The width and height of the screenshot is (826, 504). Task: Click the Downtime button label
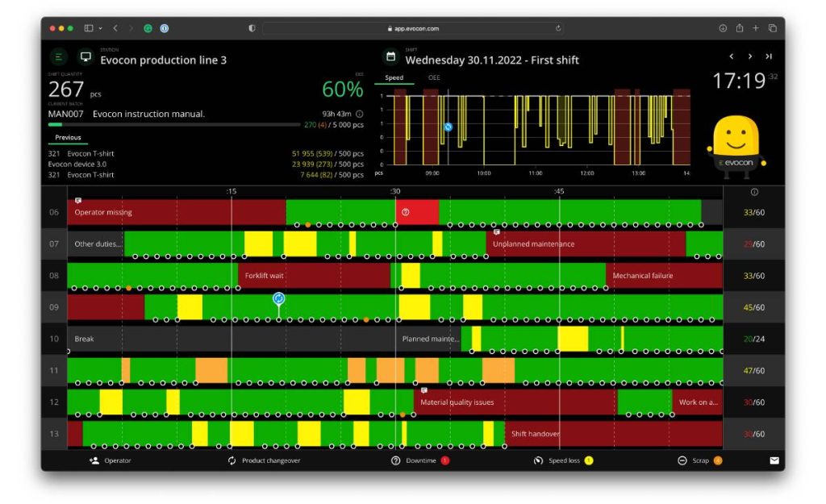click(x=421, y=460)
